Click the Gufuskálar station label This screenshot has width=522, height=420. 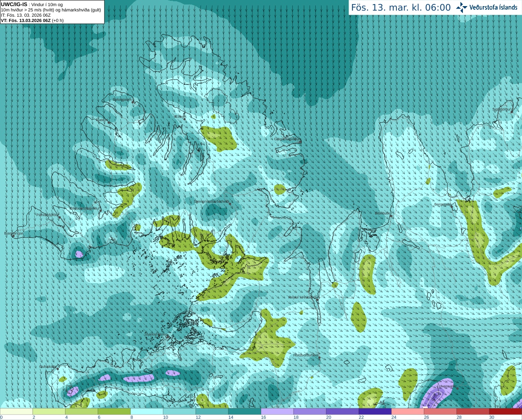pyautogui.click(x=48, y=367)
